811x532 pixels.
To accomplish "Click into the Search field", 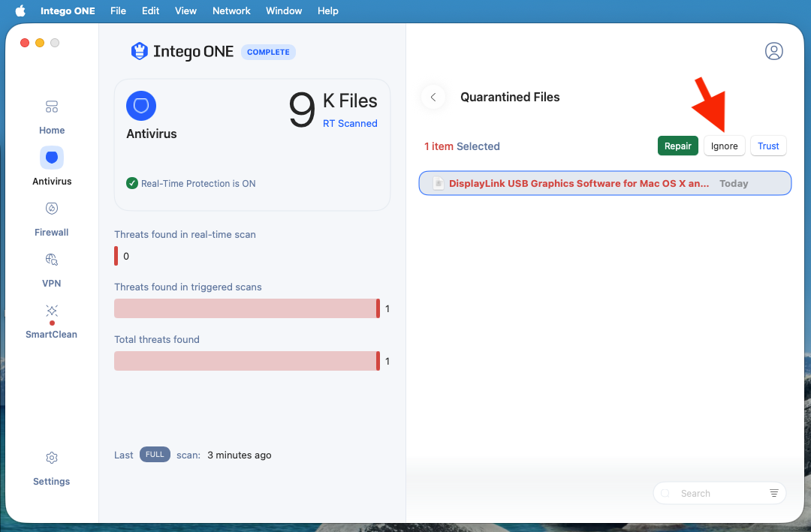I will 719,493.
